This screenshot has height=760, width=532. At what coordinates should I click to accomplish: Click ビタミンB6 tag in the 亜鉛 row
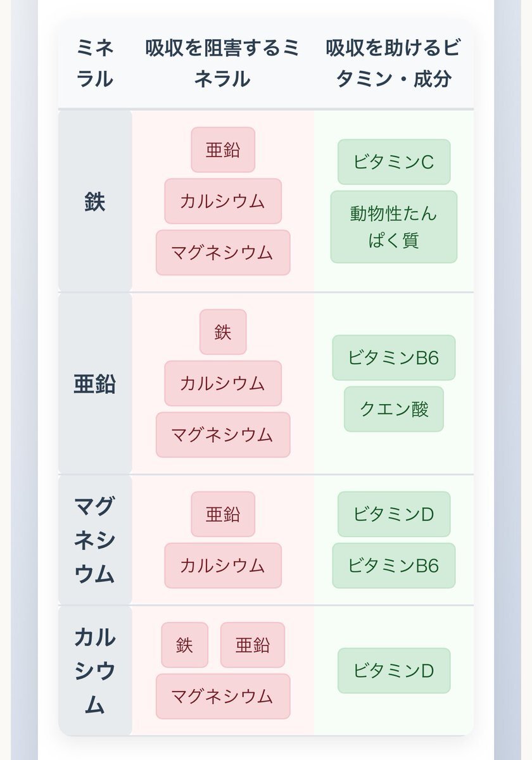(394, 358)
